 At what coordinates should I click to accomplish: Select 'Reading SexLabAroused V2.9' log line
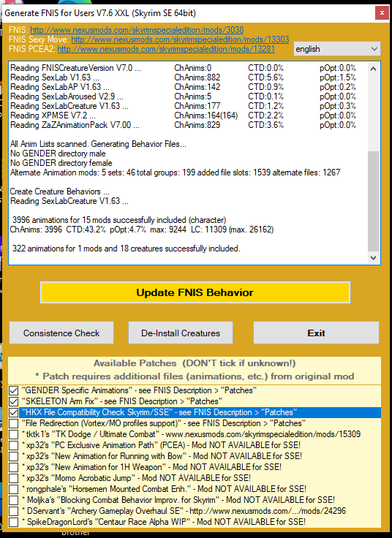pyautogui.click(x=183, y=96)
